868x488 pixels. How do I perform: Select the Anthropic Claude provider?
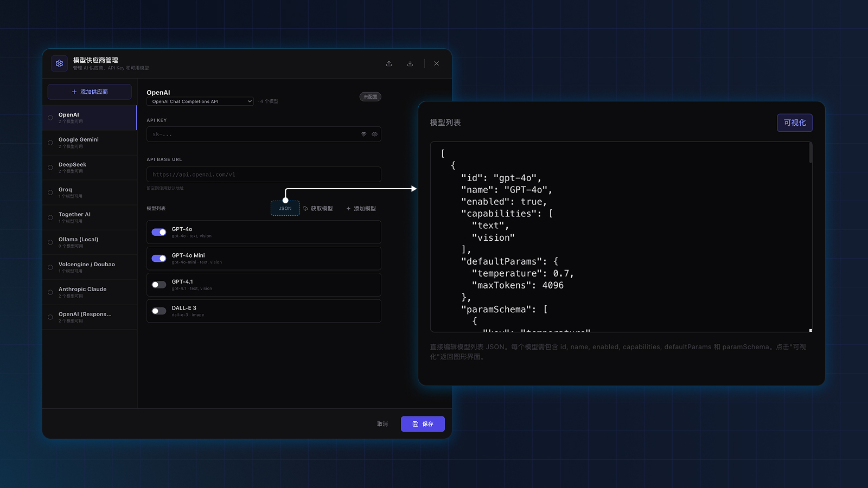coord(90,292)
